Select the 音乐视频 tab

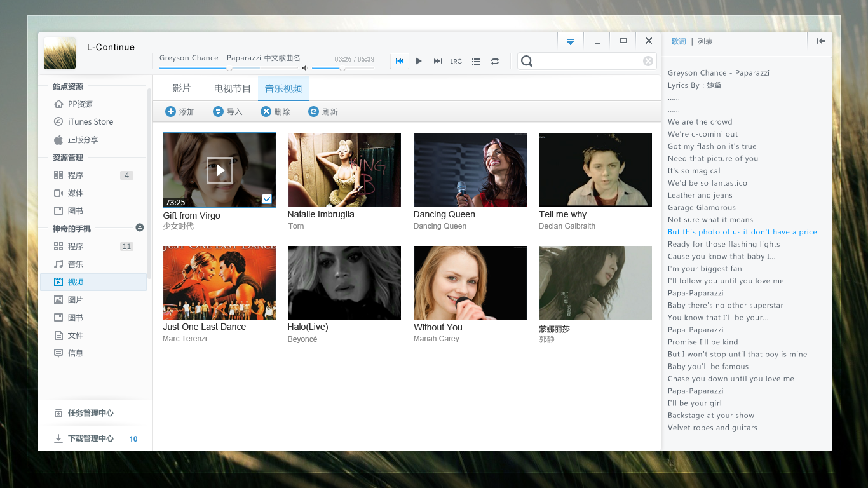click(283, 88)
